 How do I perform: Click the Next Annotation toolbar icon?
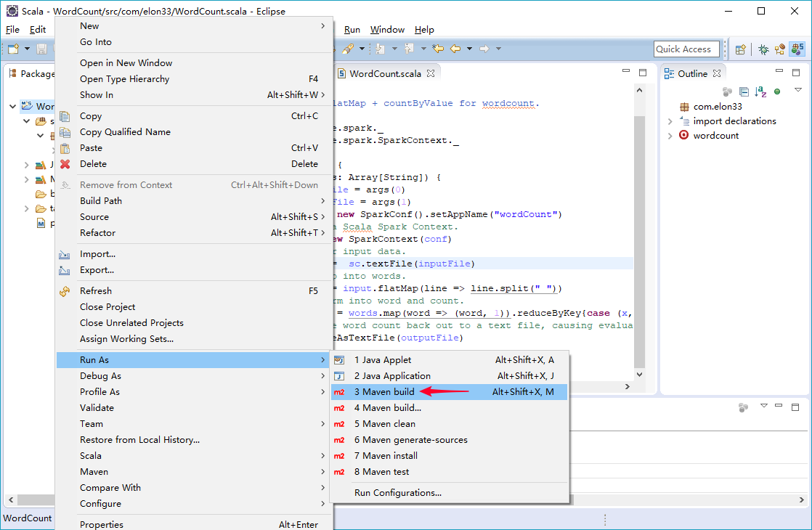[381, 49]
